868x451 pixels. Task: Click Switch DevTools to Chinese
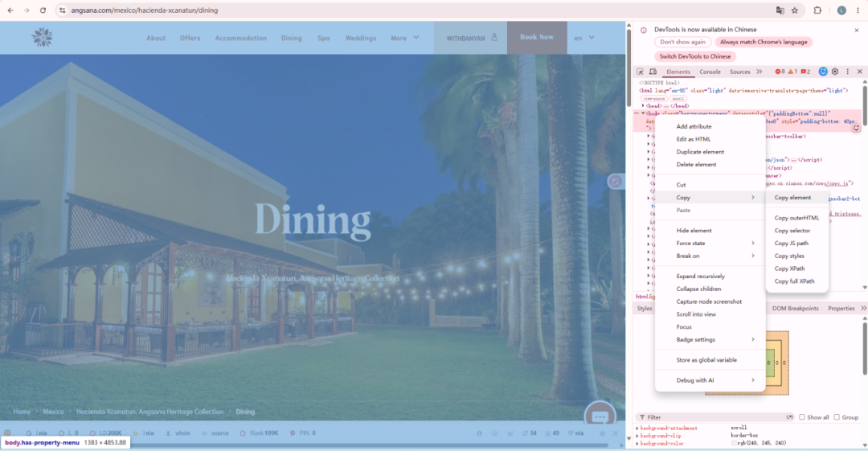pyautogui.click(x=694, y=56)
